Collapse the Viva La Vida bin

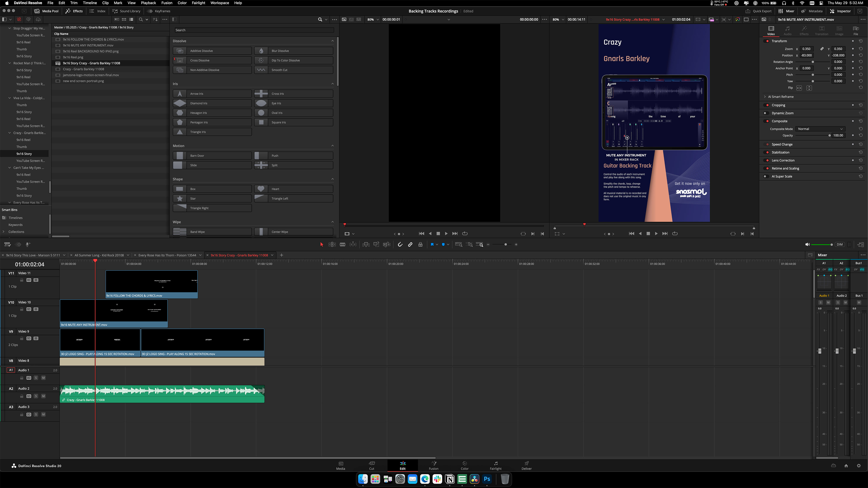point(9,98)
